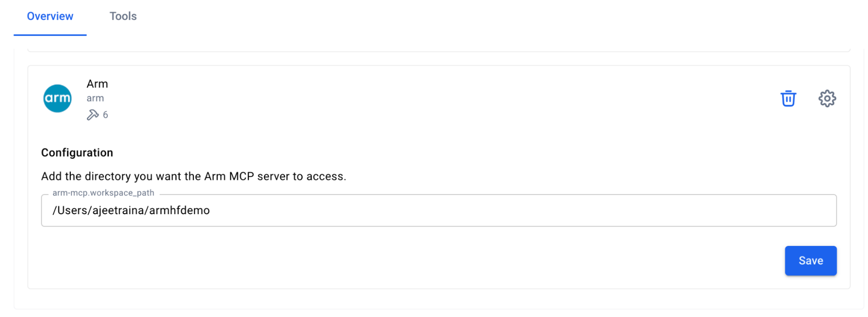868x317 pixels.
Task: Click the arm-mcp.workspace_path field label
Action: [x=103, y=193]
